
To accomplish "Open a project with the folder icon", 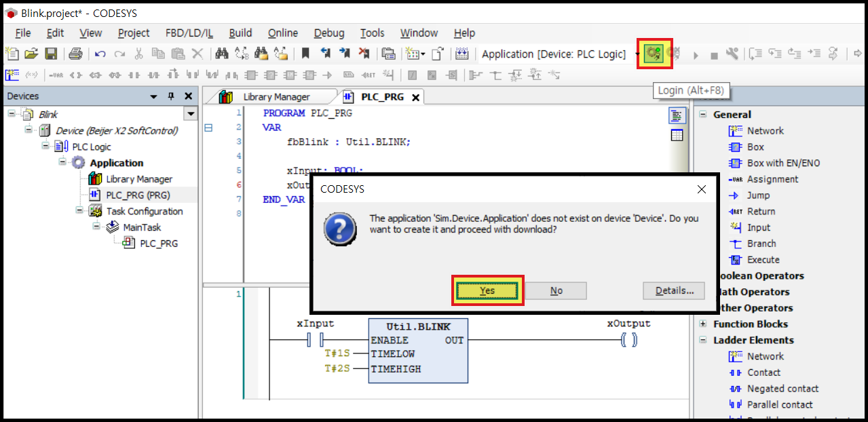I will pos(31,54).
